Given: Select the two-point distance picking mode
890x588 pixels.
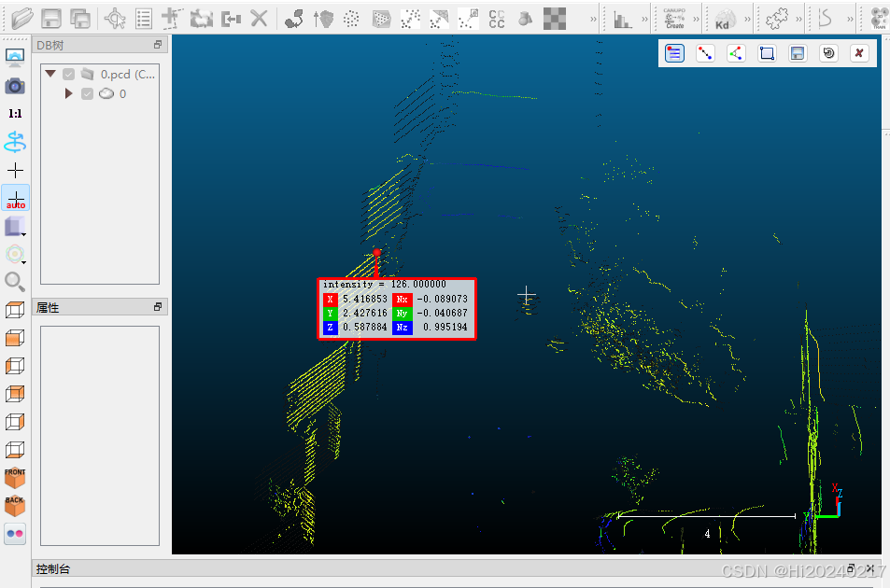Looking at the screenshot, I should click(x=705, y=53).
